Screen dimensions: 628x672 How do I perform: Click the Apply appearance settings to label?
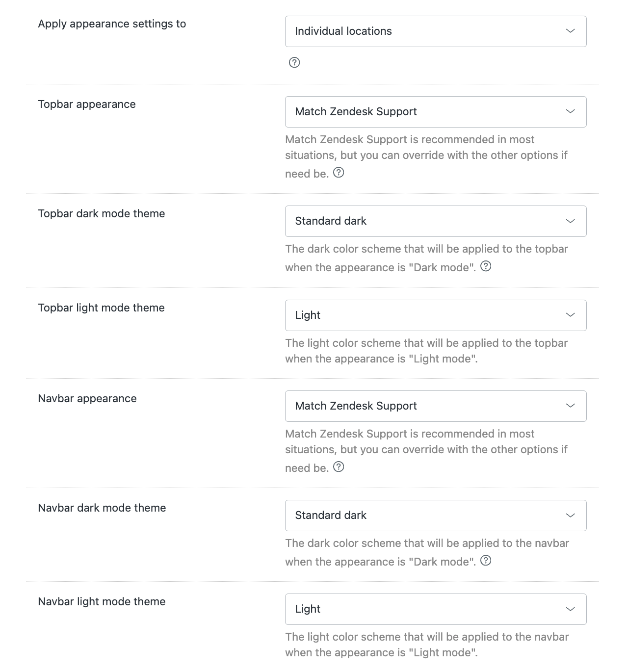click(x=112, y=24)
